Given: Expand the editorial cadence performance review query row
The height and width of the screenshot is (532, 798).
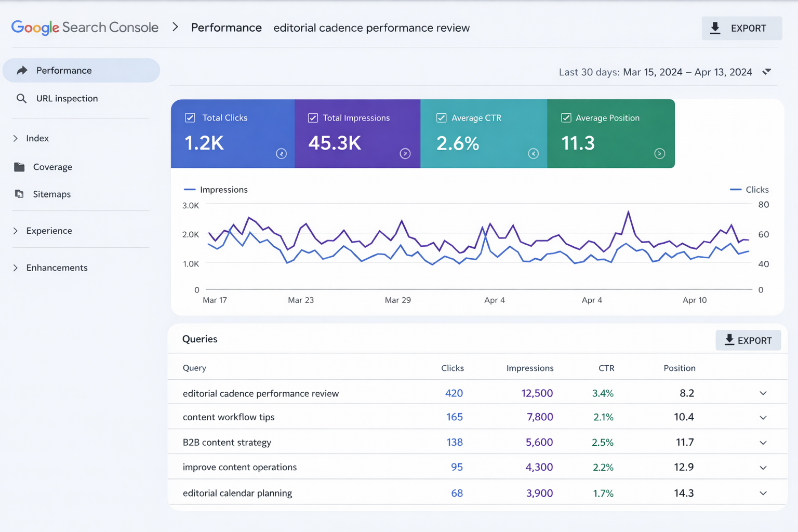Looking at the screenshot, I should pyautogui.click(x=763, y=393).
